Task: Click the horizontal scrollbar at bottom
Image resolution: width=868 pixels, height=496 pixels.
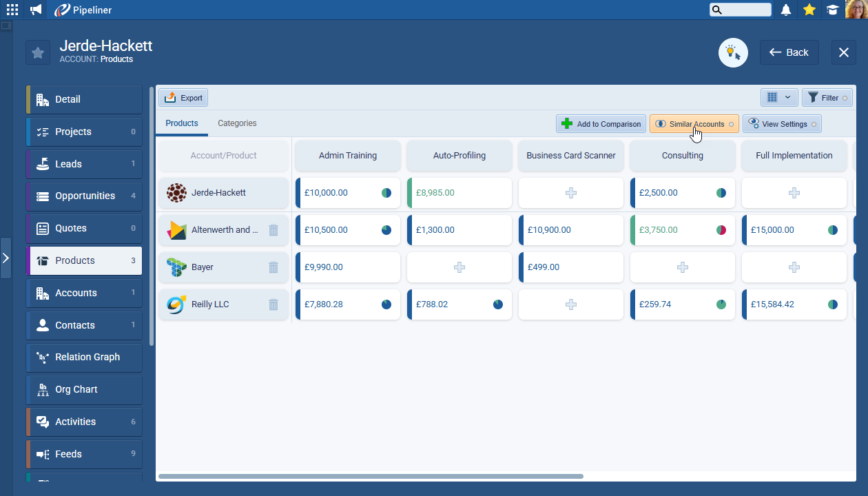Action: [x=371, y=476]
